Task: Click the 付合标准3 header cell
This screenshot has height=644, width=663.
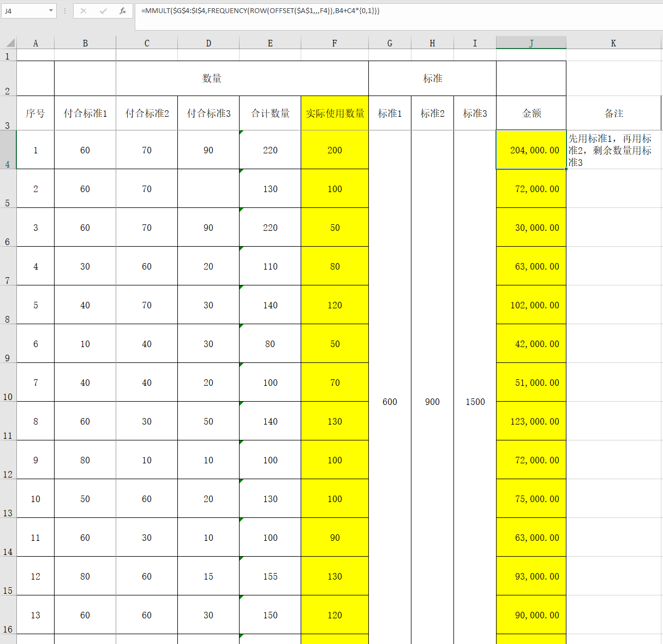Action: (x=208, y=113)
